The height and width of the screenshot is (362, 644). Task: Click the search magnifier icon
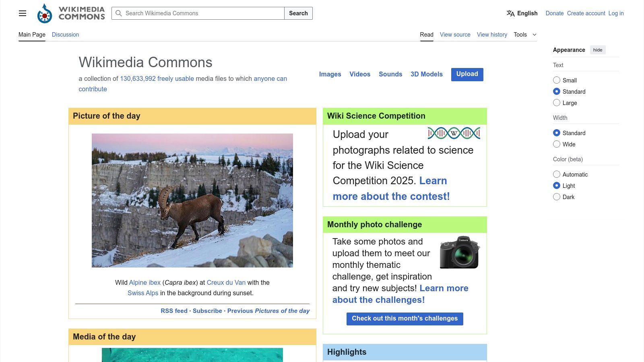(x=119, y=13)
